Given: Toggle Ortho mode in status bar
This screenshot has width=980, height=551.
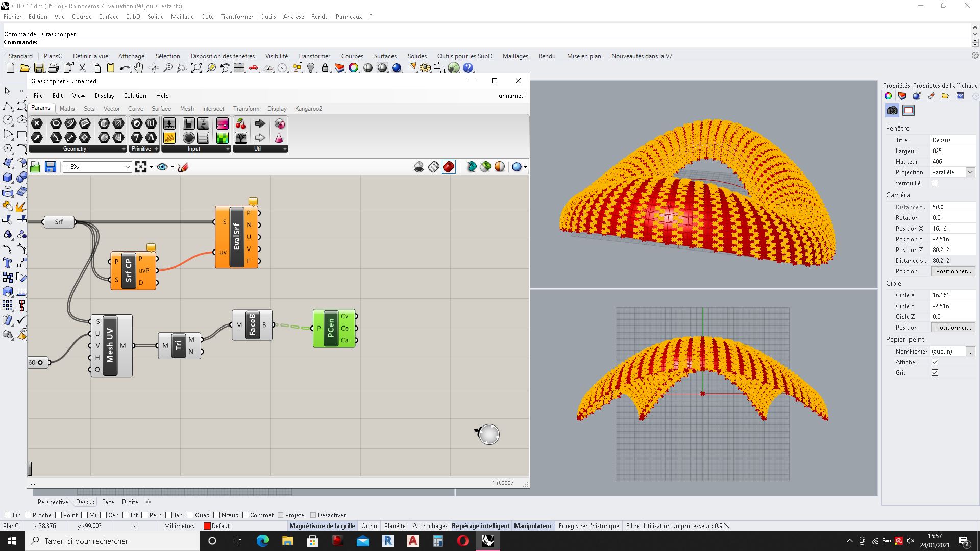Looking at the screenshot, I should 369,526.
